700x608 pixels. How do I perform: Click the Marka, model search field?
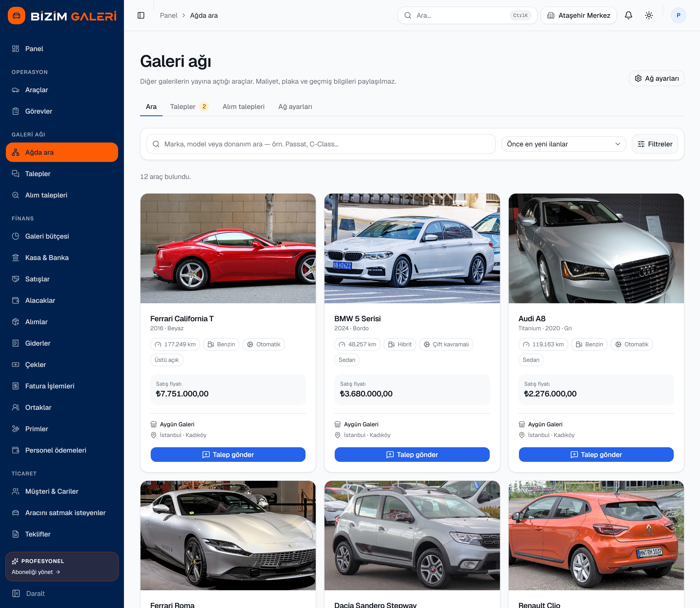tap(321, 144)
